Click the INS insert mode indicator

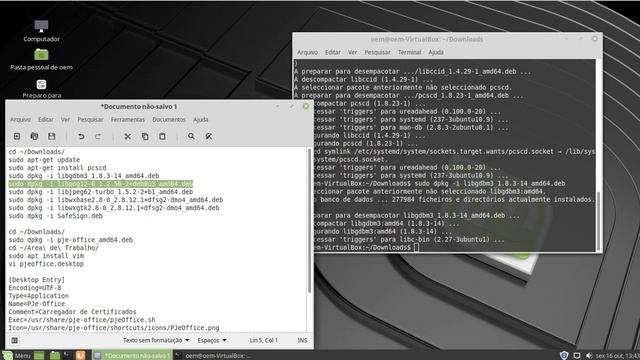pos(302,340)
